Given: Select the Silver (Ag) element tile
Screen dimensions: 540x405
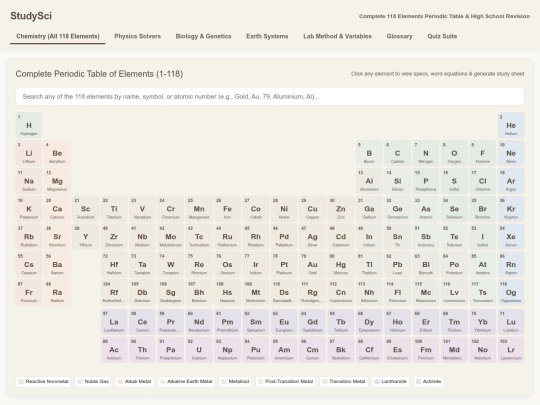Looking at the screenshot, I should [x=312, y=237].
